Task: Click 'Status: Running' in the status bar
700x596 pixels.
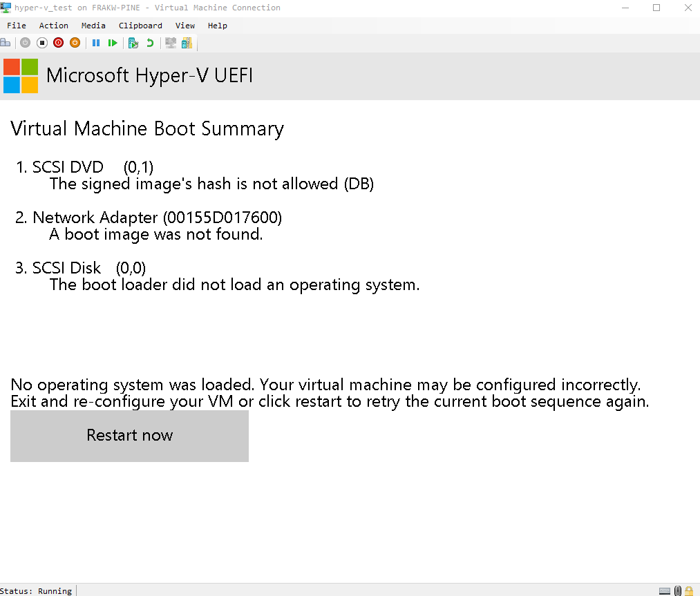Action: tap(36, 591)
